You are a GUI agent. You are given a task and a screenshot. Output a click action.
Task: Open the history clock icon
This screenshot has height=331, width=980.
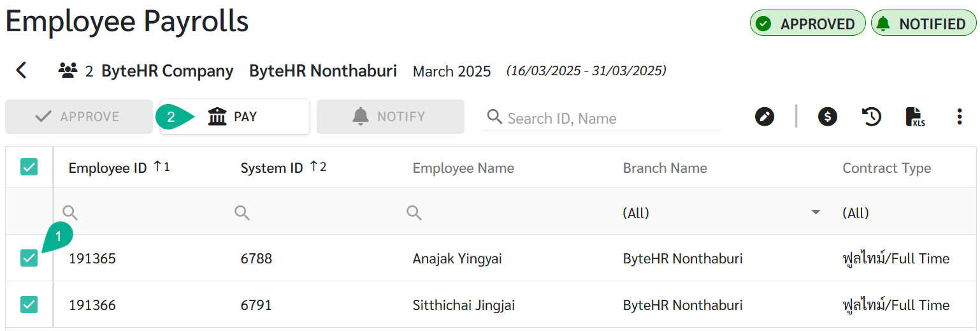point(871,117)
